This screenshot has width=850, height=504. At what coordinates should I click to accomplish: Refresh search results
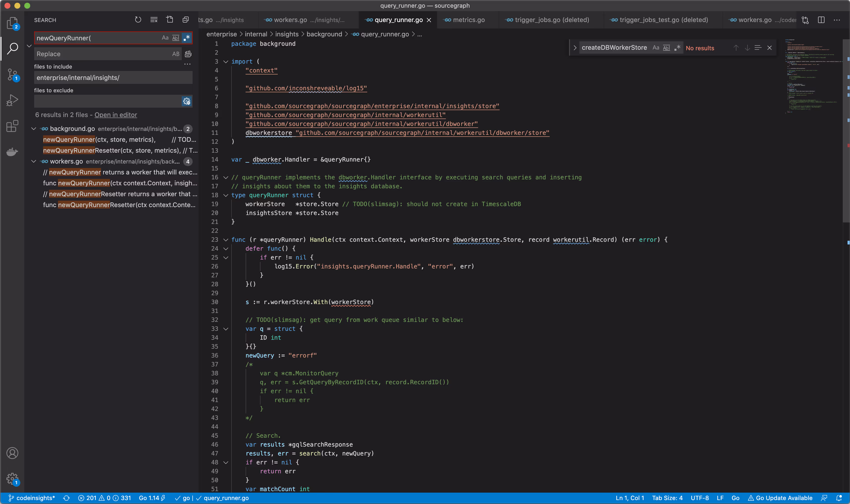(x=138, y=20)
